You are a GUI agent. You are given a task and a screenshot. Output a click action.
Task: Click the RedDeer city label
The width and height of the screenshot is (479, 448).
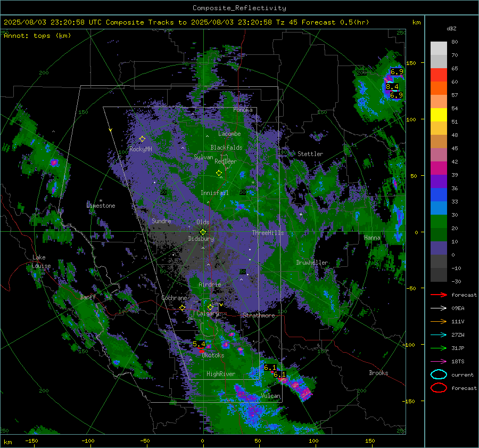tap(226, 161)
